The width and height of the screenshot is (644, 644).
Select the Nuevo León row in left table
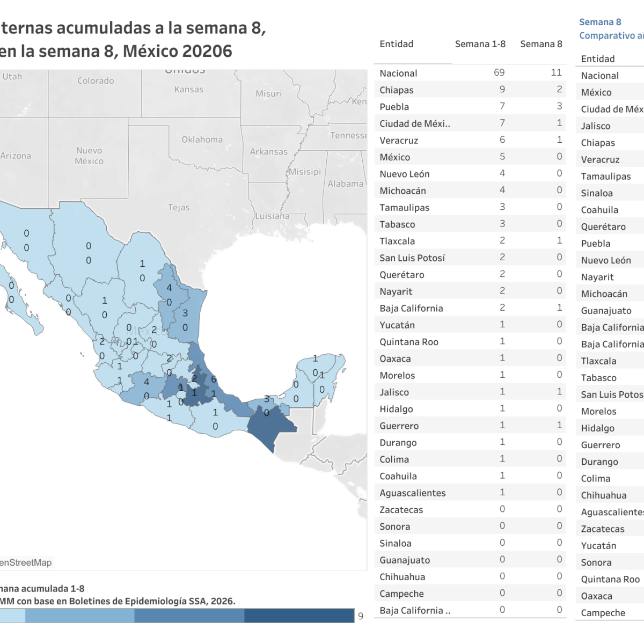click(404, 174)
